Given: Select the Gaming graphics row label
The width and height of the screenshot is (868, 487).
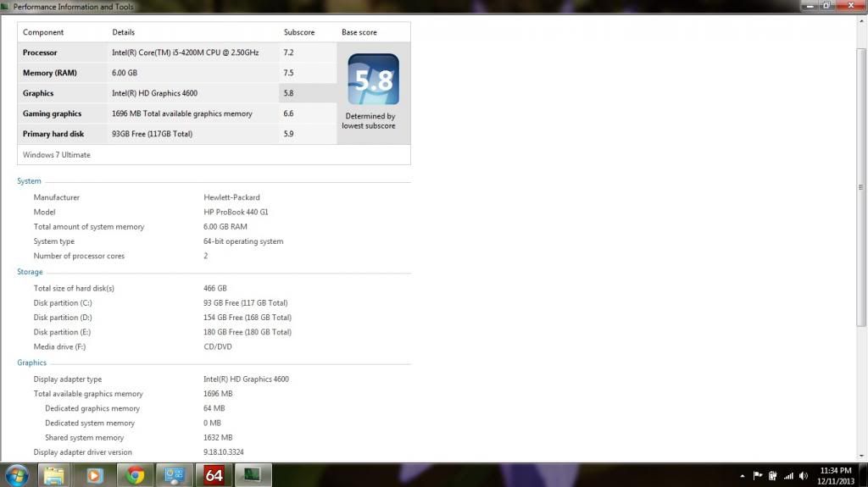Looking at the screenshot, I should (52, 113).
